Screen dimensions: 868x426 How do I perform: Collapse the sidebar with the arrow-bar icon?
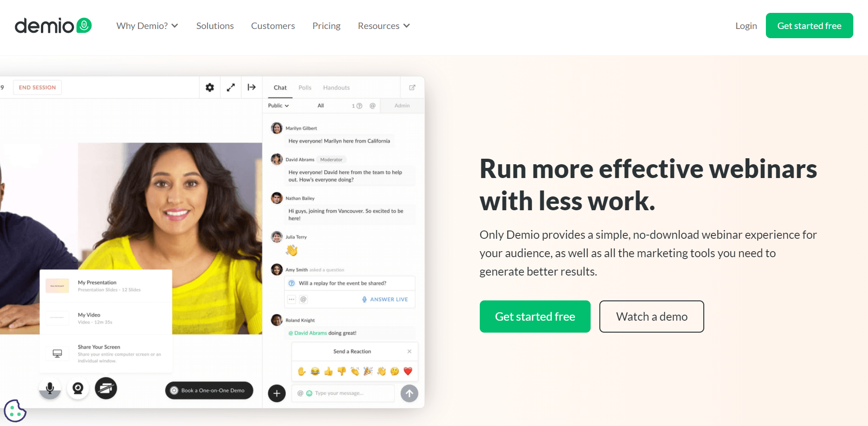[x=252, y=87]
